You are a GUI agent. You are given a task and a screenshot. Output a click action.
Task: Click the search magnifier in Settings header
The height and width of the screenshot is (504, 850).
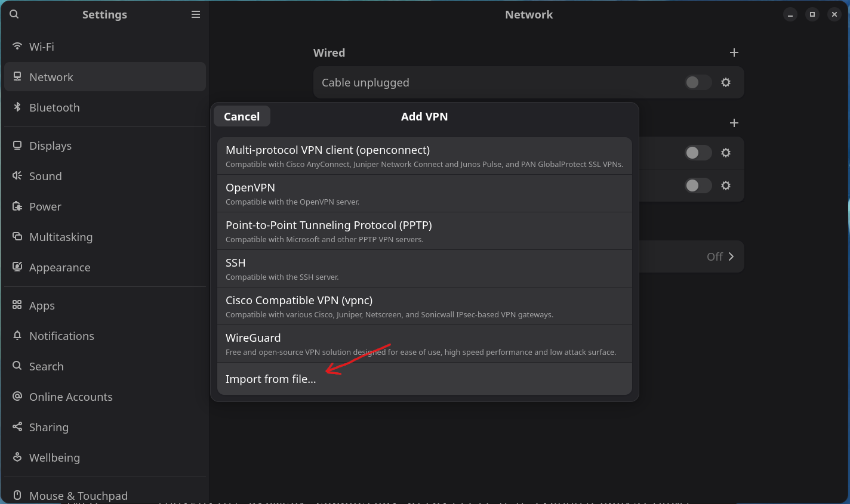point(14,14)
